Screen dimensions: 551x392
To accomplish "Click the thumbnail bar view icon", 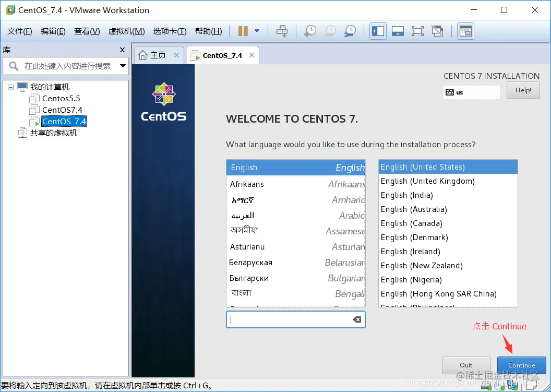I will (465, 31).
